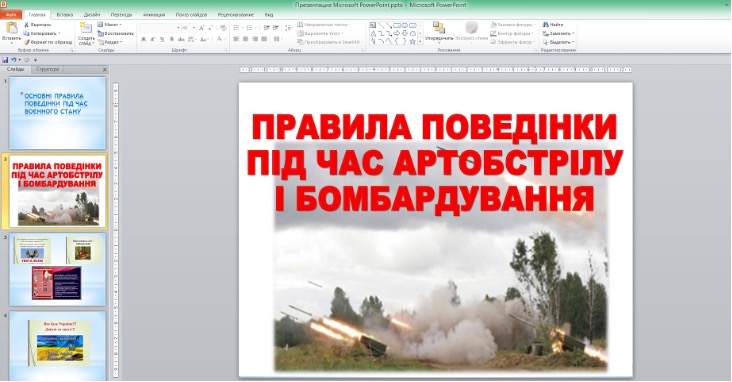Open the Insert (Вставка) ribbon tab

click(x=64, y=14)
